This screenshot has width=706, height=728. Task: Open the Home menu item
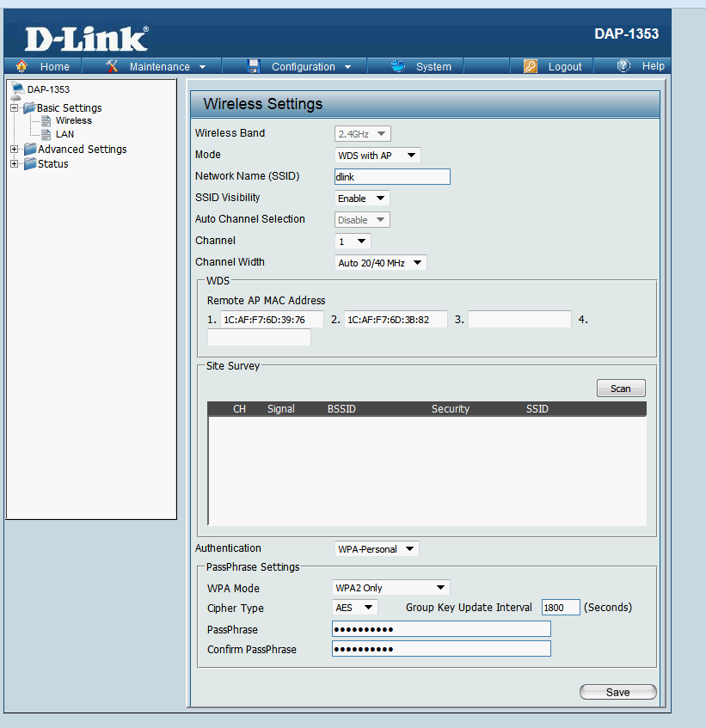[54, 67]
